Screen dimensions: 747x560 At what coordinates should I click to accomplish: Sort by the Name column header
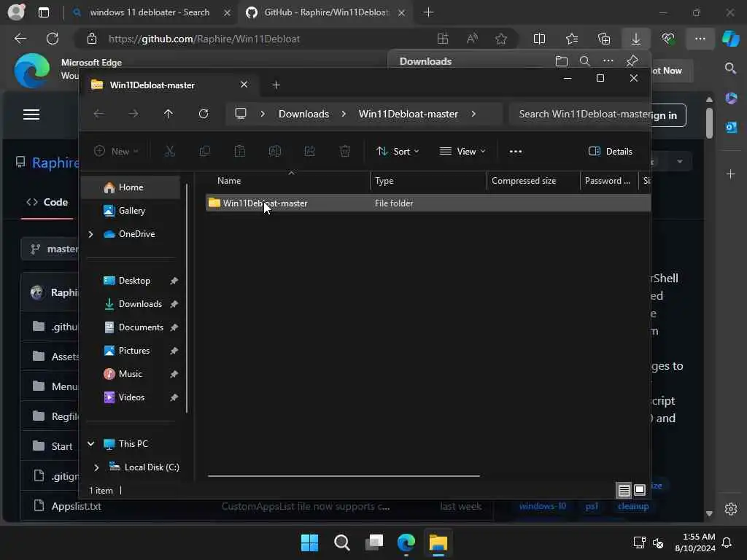click(x=228, y=181)
